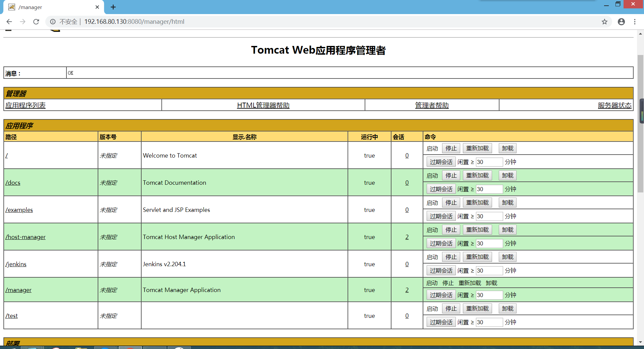This screenshot has height=349, width=644.
Task: Reload the /examples application
Action: click(x=477, y=202)
